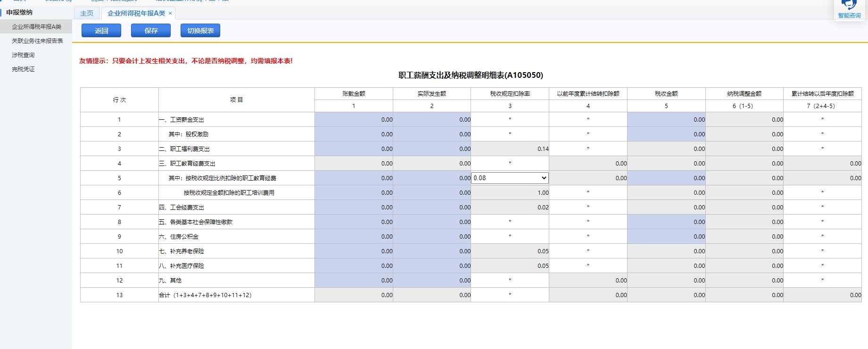Select 完税凭证 in the sidebar
The height and width of the screenshot is (349, 868).
[23, 69]
